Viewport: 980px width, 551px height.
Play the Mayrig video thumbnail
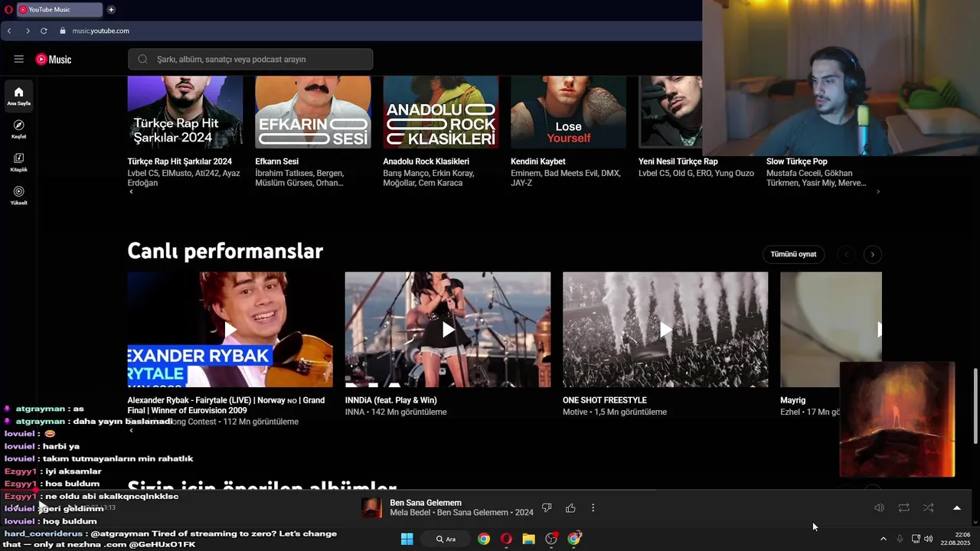tap(831, 330)
